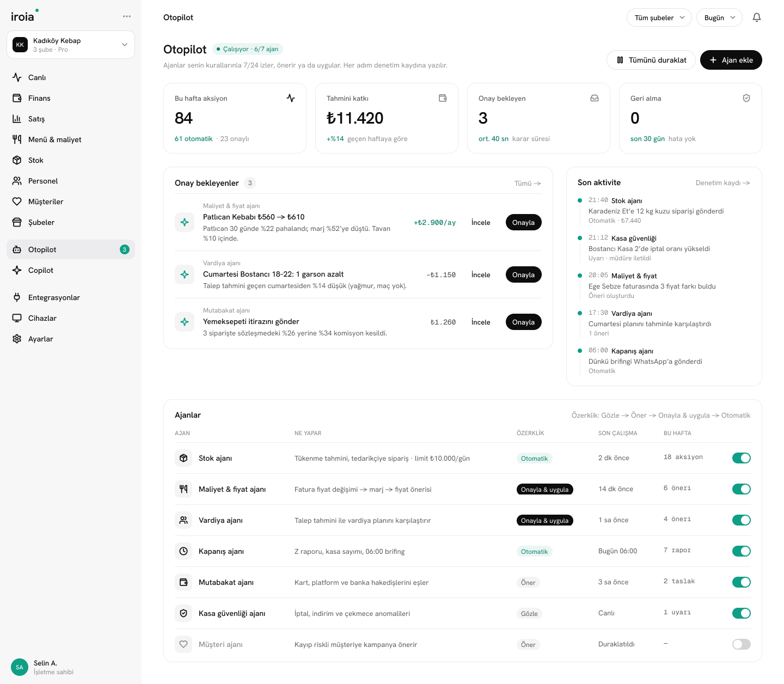Image resolution: width=784 pixels, height=684 pixels.
Task: Open the Tüm şubeler branch dropdown
Action: (x=659, y=17)
